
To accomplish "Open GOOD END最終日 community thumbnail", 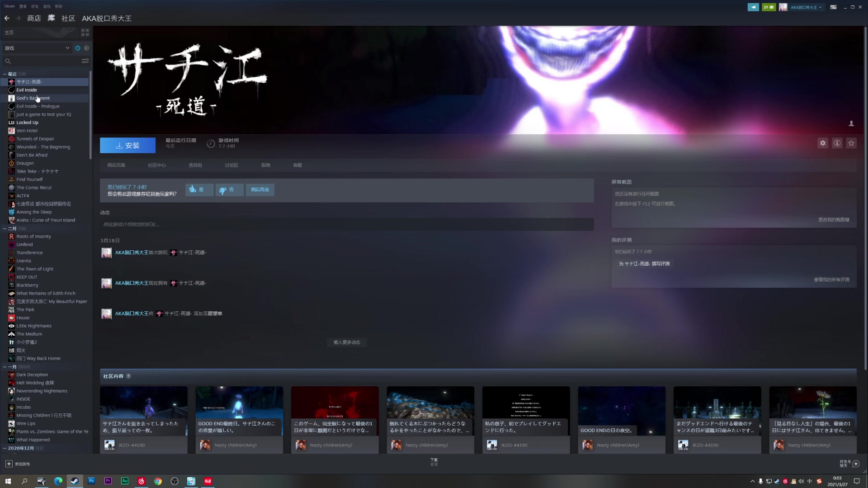I will (x=239, y=411).
